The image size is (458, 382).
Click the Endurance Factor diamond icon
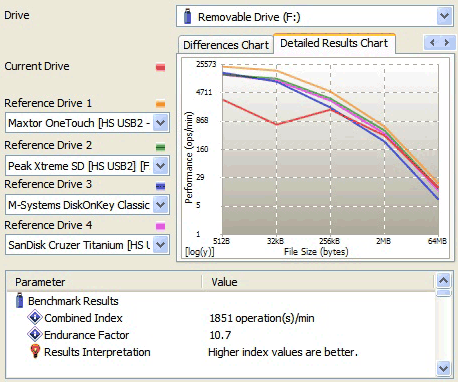point(35,334)
